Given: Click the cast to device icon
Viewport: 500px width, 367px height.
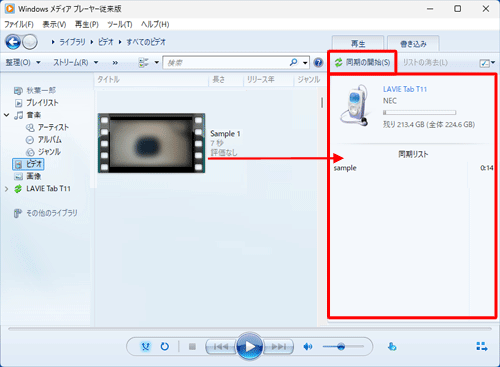Looking at the screenshot, I should [x=392, y=347].
